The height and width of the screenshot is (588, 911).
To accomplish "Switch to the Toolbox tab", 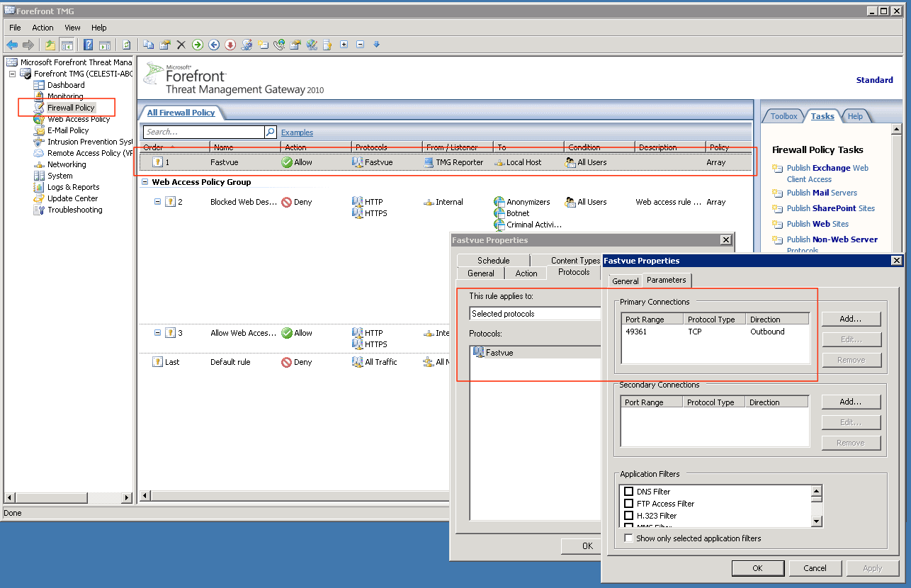I will (x=784, y=116).
